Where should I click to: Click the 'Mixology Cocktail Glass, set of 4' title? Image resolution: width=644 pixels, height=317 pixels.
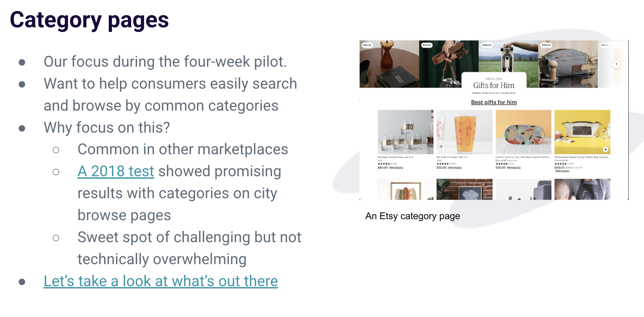coord(395,157)
